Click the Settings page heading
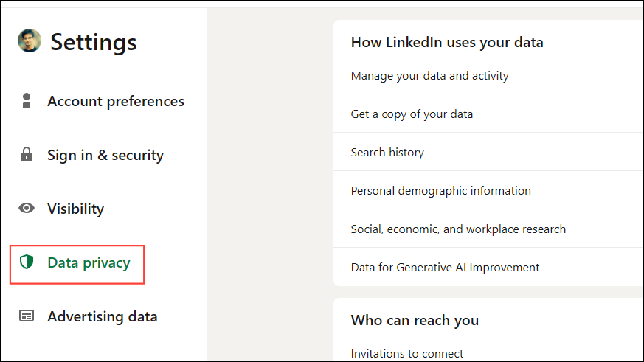The height and width of the screenshot is (362, 644). tap(94, 42)
